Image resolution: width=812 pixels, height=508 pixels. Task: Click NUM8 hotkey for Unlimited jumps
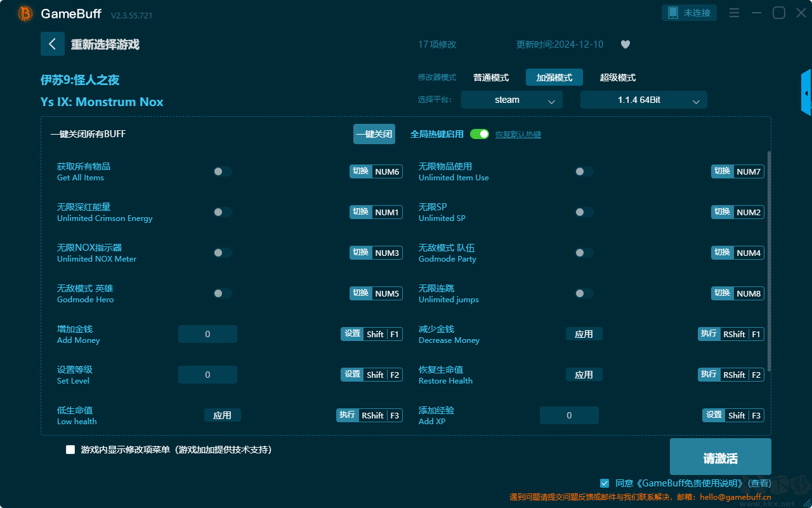pyautogui.click(x=738, y=293)
